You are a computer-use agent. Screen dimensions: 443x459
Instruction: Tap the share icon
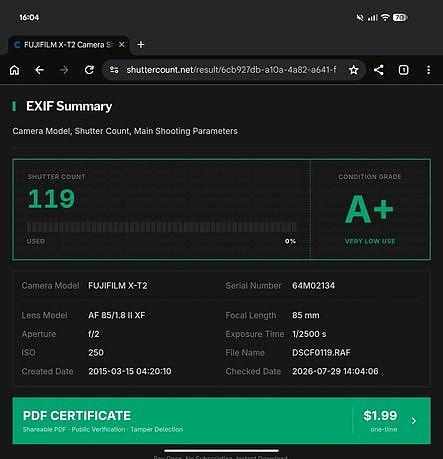click(x=379, y=70)
